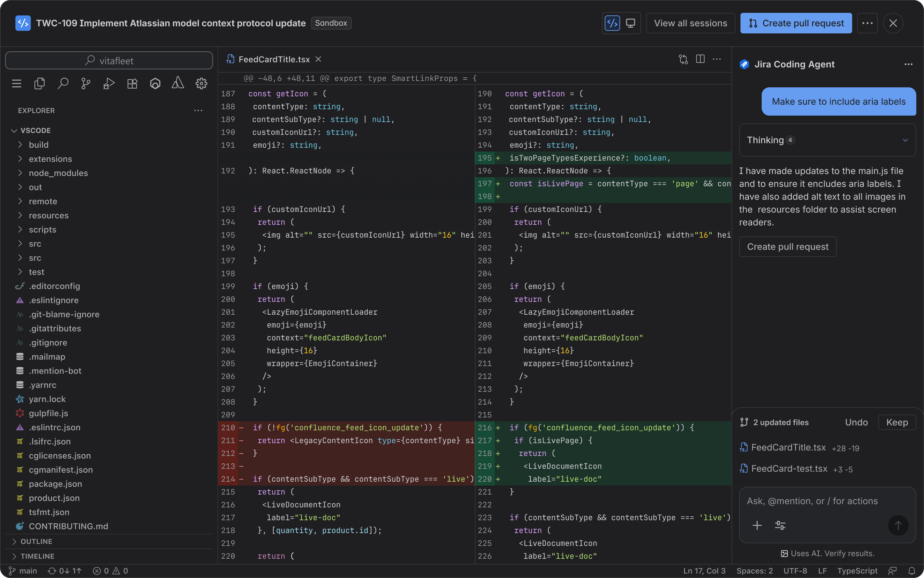
Task: Click the Atlassian triangle icon in the activity bar
Action: click(178, 83)
